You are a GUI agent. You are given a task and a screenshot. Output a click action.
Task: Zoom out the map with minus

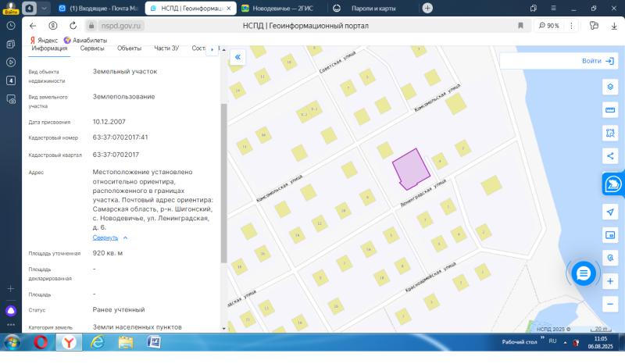[610, 304]
